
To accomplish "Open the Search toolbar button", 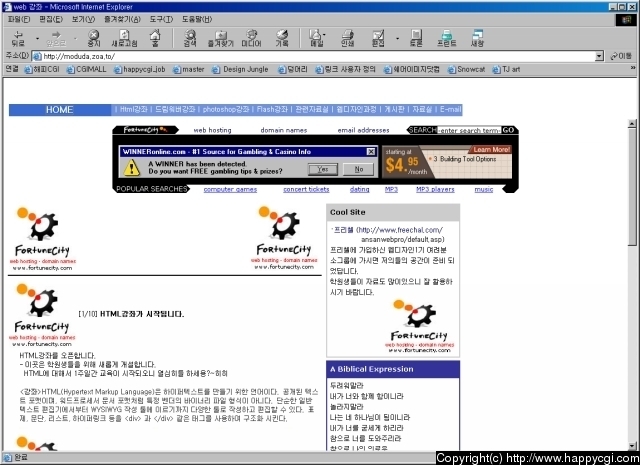I will click(190, 38).
